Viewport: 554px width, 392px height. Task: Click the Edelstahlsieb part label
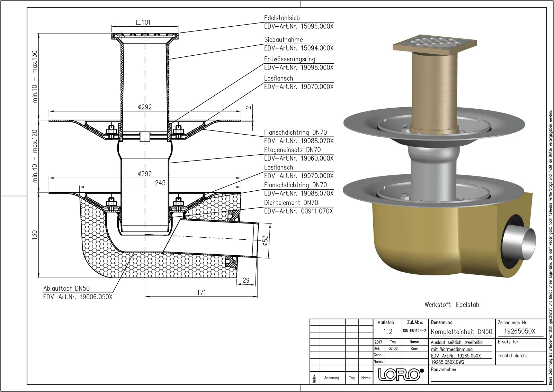(282, 18)
